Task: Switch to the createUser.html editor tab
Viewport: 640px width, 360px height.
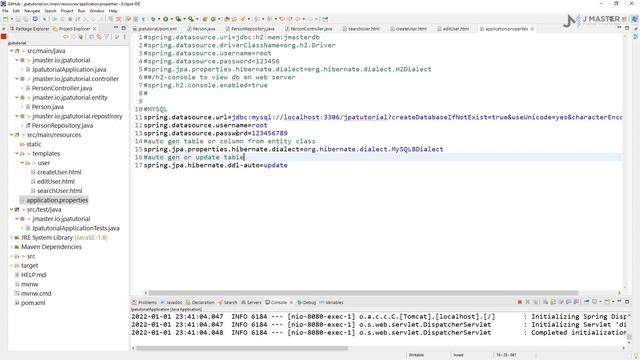Action: click(408, 29)
